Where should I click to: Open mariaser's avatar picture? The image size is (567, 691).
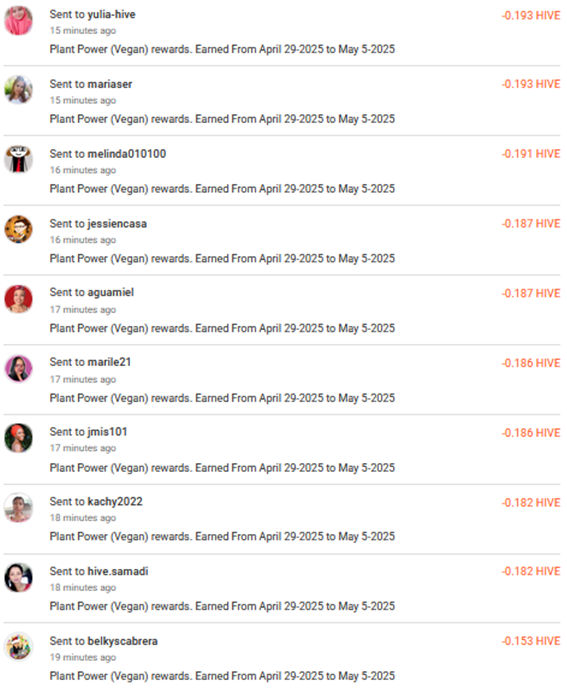click(19, 89)
